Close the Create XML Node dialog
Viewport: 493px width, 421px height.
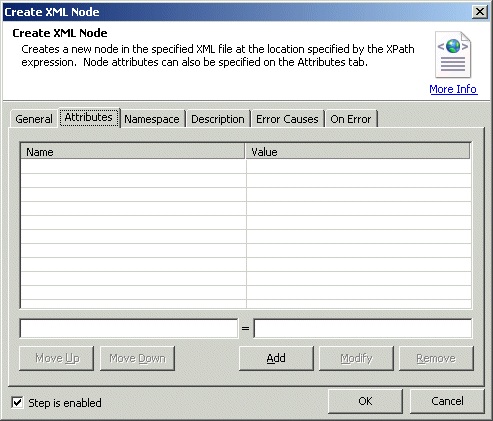coord(479,12)
